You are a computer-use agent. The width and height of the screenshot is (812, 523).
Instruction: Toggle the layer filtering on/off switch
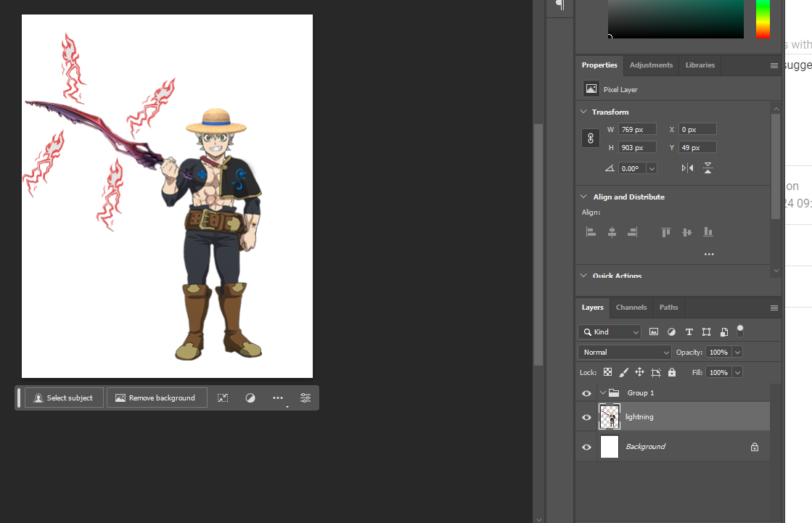tap(741, 331)
